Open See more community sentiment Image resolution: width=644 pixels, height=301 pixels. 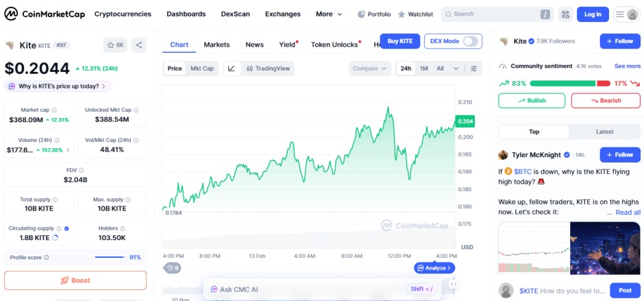tap(627, 67)
